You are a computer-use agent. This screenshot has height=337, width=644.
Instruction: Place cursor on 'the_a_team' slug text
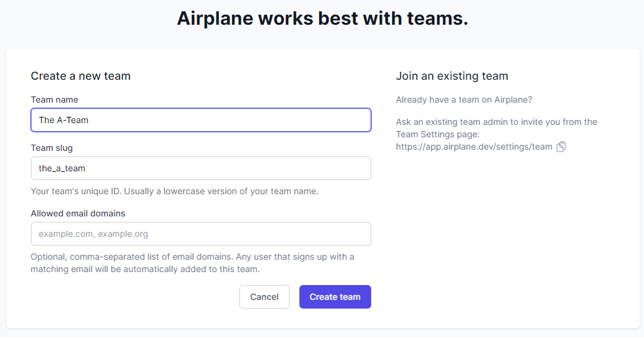pyautogui.click(x=62, y=168)
